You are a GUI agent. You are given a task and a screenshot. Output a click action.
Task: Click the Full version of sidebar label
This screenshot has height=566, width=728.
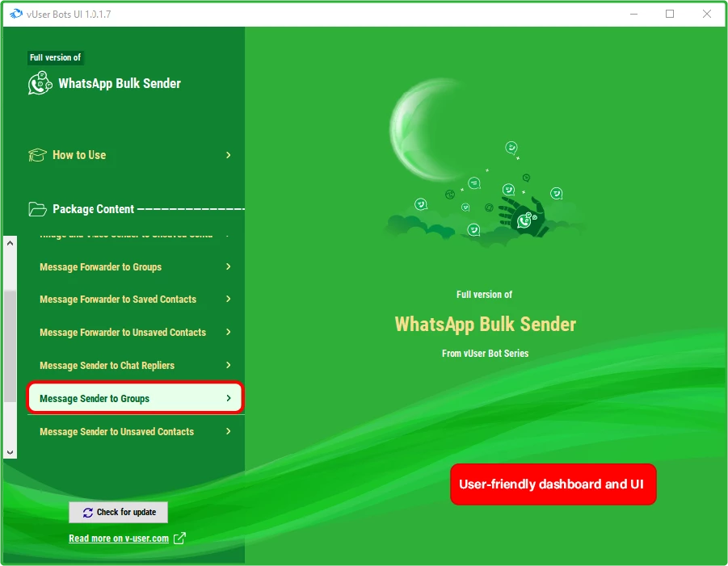pyautogui.click(x=55, y=57)
